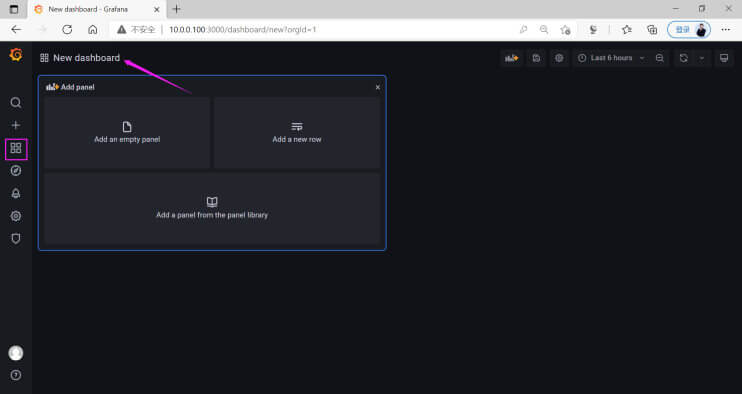The width and height of the screenshot is (742, 394).
Task: Choose Add a panel from the panel library
Action: point(212,208)
